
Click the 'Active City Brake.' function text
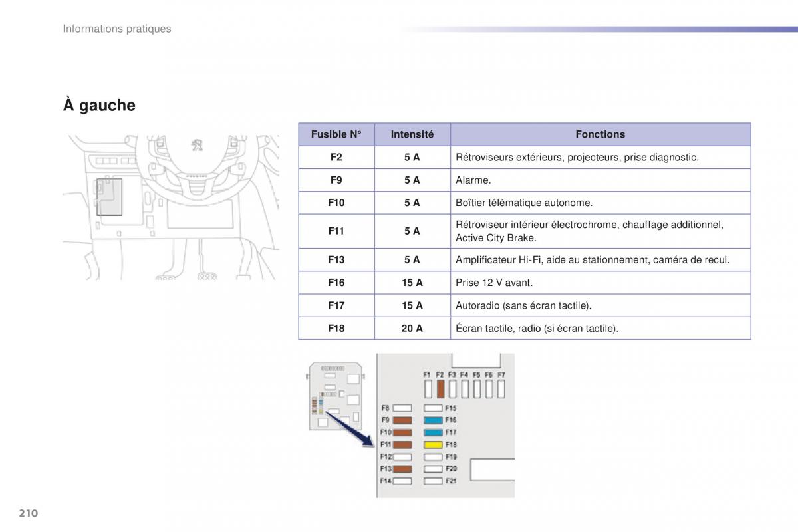(496, 238)
